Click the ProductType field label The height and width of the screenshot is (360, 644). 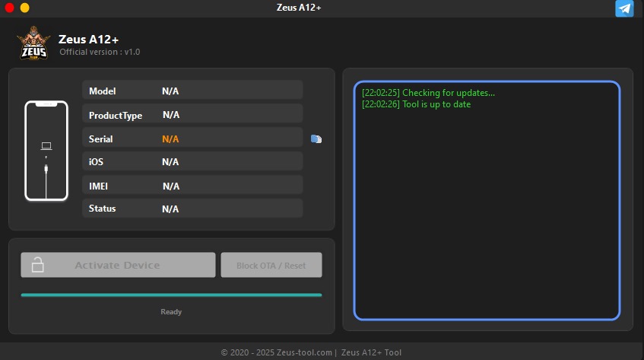pos(116,116)
